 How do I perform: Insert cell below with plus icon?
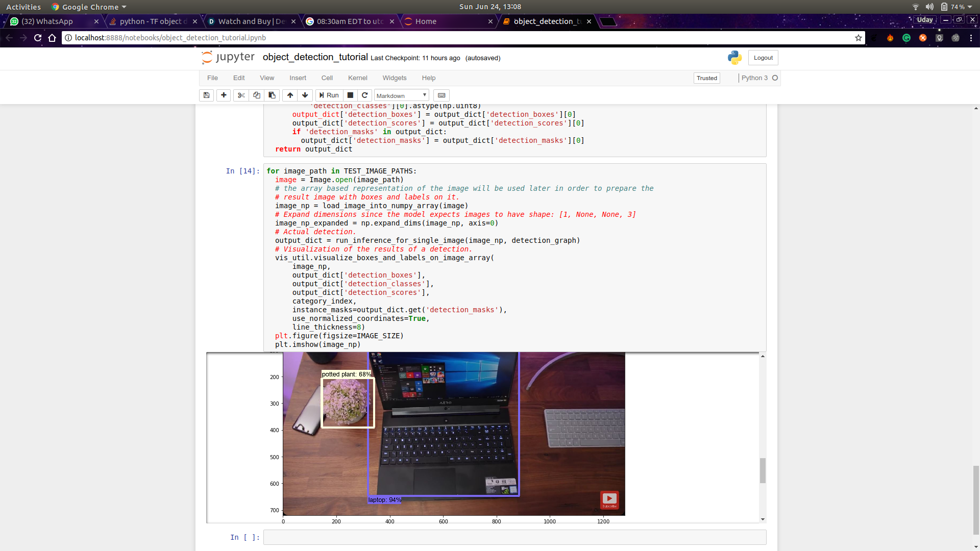[x=224, y=95]
